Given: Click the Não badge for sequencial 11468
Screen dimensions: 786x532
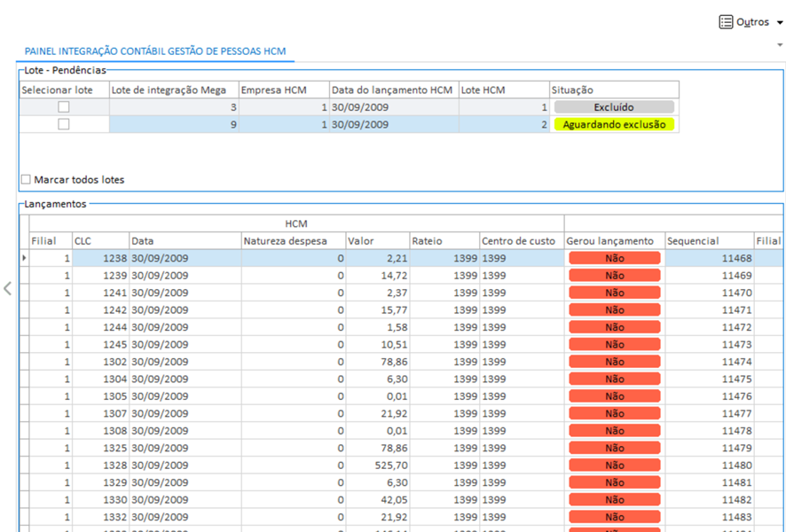Looking at the screenshot, I should tap(614, 258).
